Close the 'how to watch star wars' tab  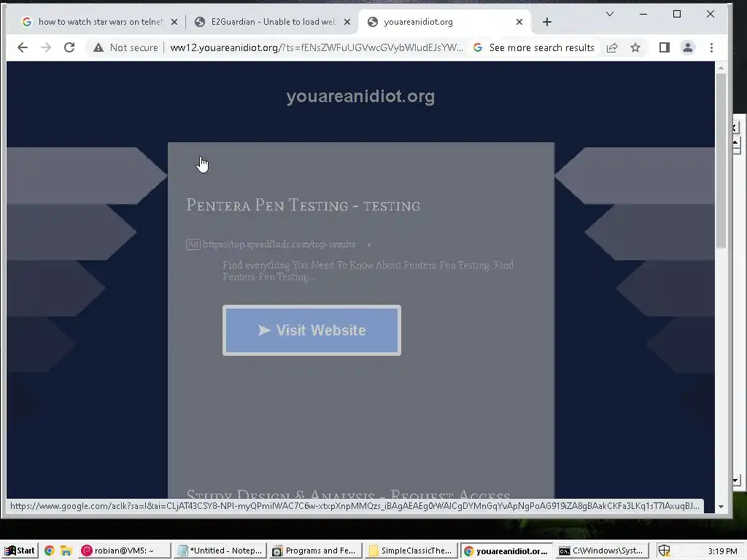[x=174, y=22]
